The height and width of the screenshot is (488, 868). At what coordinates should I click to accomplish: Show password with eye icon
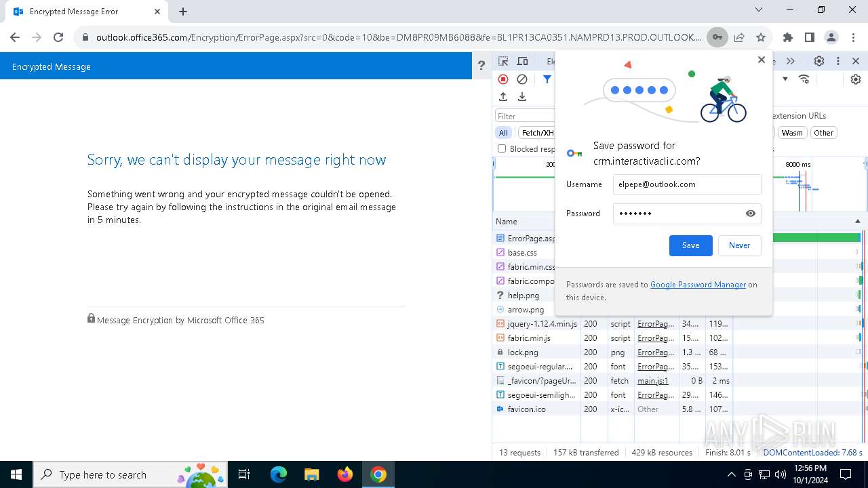750,213
